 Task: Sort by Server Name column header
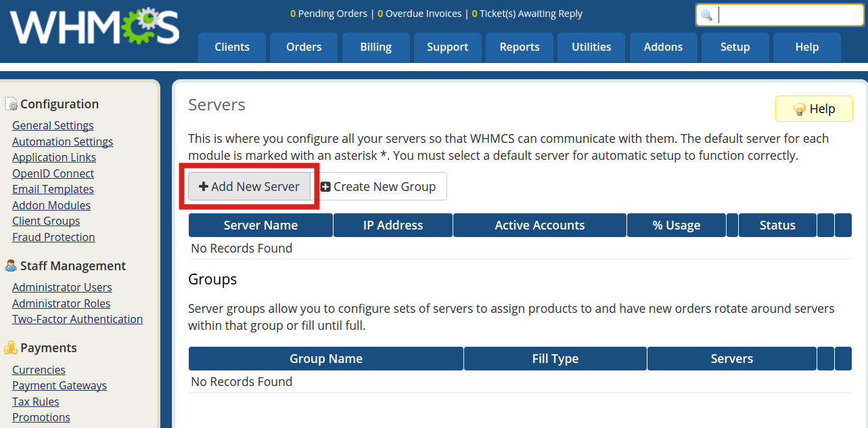[x=260, y=226]
